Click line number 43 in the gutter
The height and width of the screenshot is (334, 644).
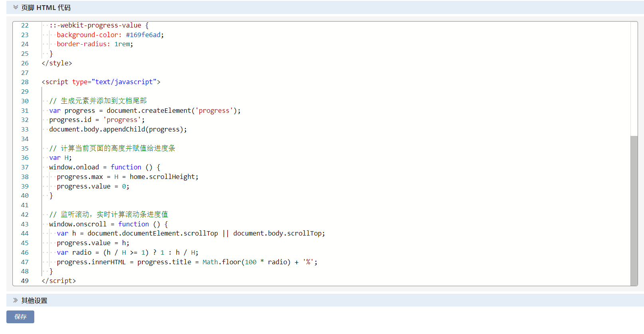25,224
